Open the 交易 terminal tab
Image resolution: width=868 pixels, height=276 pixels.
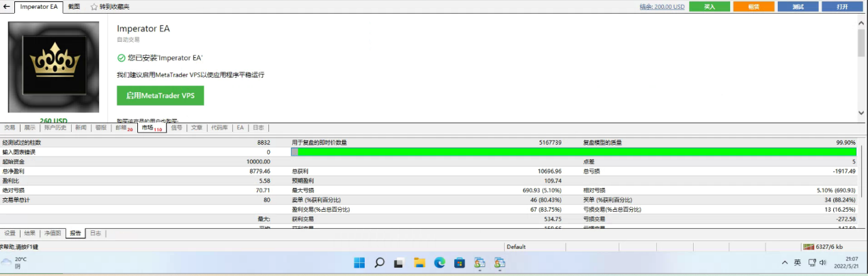click(10, 127)
